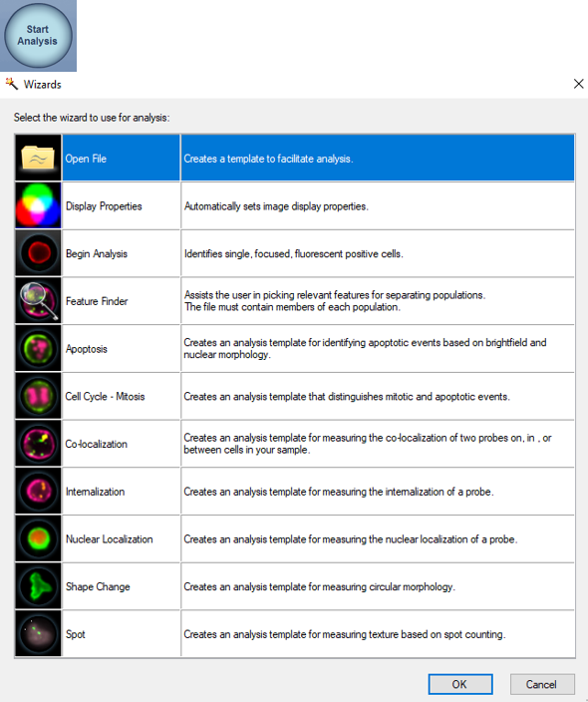The height and width of the screenshot is (702, 588).
Task: Choose the Cell Cycle - Mitosis icon
Action: 38,396
